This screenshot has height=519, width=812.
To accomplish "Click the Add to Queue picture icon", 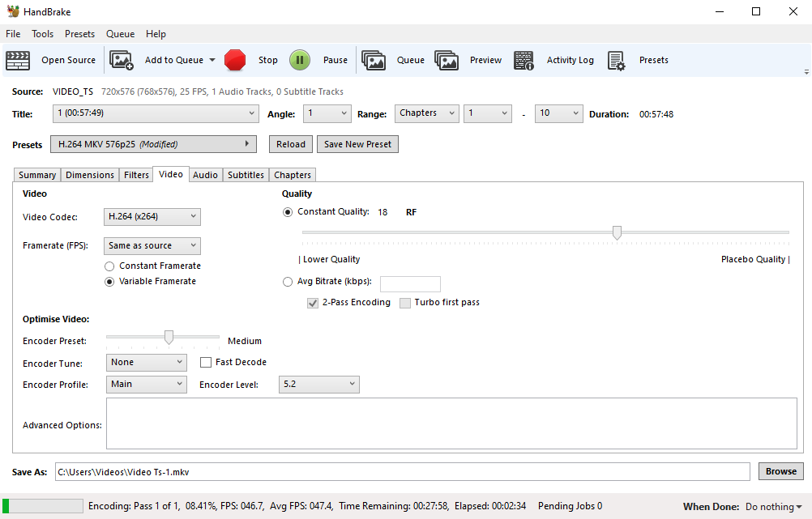I will 122,61.
